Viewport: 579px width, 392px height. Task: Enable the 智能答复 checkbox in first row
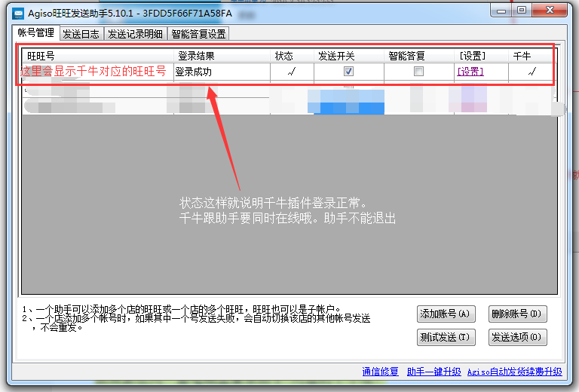point(418,71)
